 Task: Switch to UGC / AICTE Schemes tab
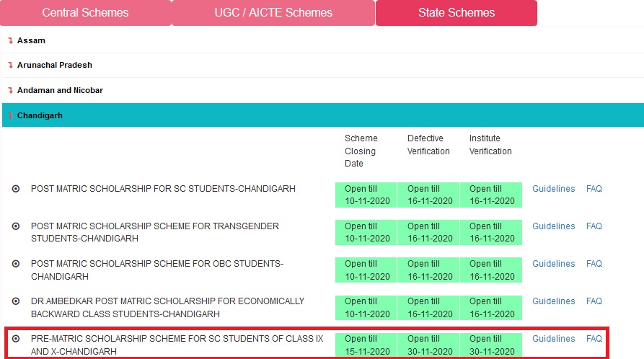(x=273, y=13)
